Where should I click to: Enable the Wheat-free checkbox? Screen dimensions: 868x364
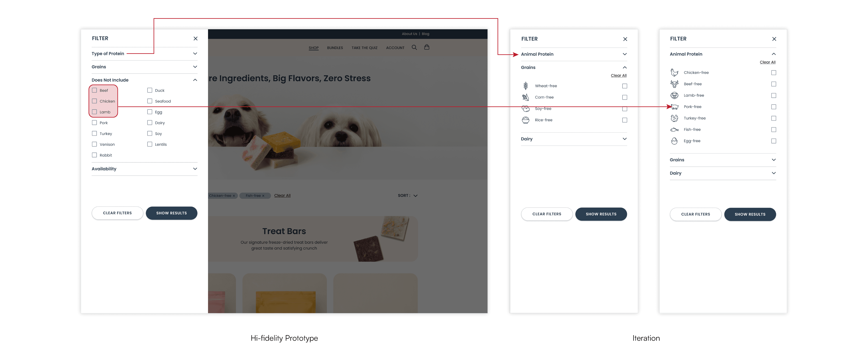coord(624,86)
